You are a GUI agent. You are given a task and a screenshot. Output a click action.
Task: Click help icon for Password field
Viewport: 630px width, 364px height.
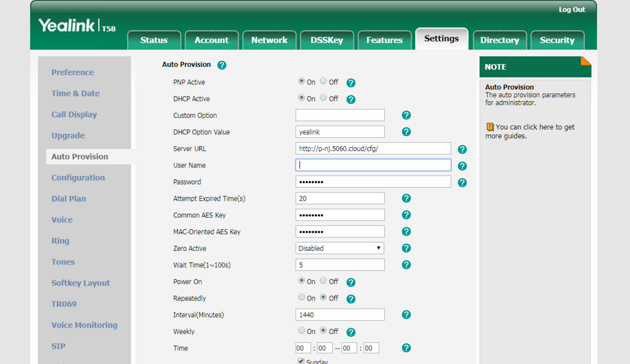pyautogui.click(x=462, y=183)
